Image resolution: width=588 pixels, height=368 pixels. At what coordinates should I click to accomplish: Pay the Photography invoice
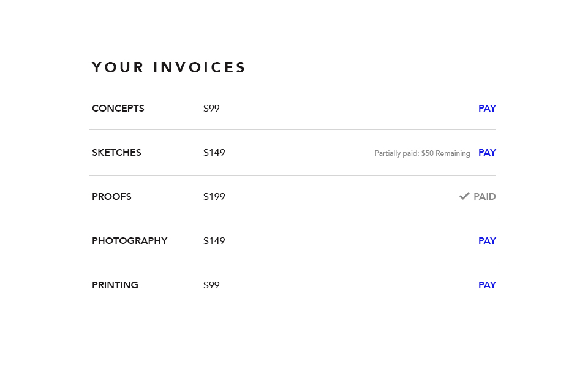[x=487, y=241]
